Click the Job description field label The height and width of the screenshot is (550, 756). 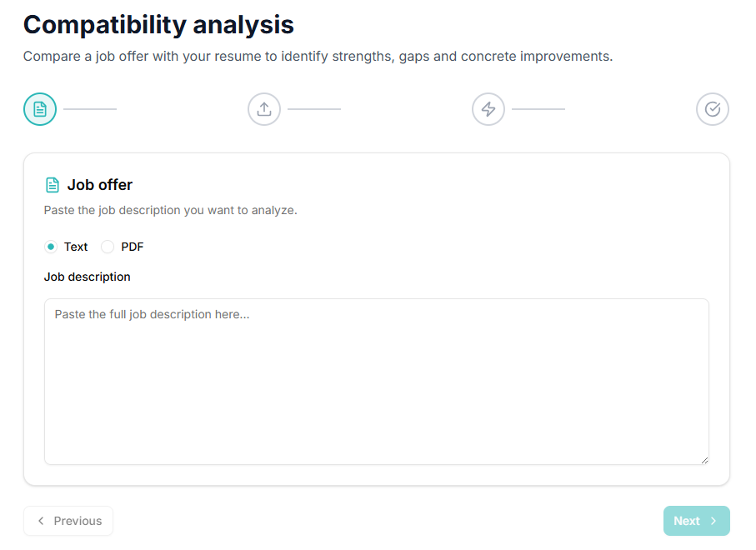click(88, 277)
